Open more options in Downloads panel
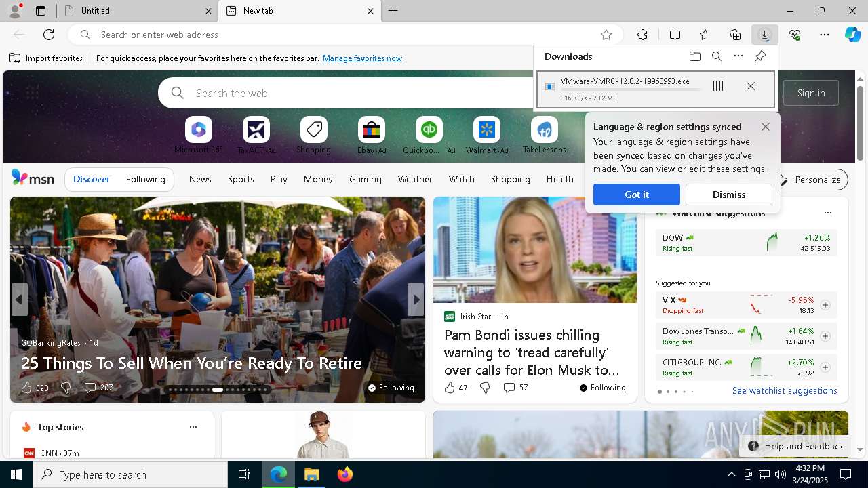Screen dimensions: 868x488 point(738,56)
